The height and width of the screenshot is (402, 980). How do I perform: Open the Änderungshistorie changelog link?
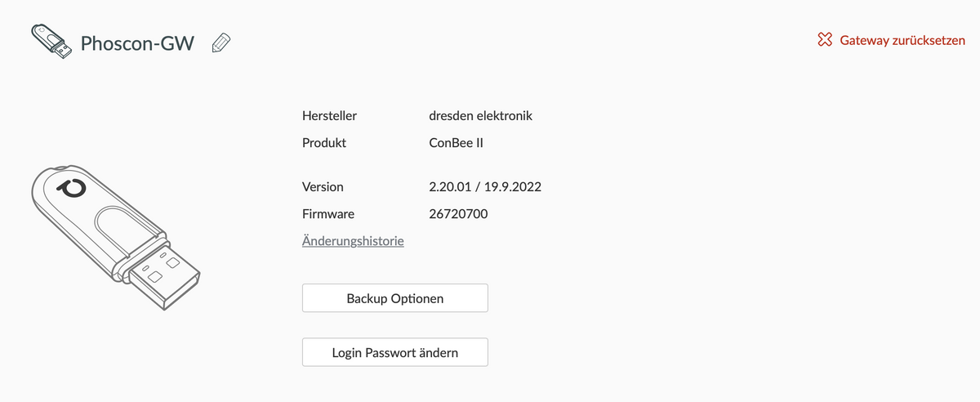pos(353,241)
